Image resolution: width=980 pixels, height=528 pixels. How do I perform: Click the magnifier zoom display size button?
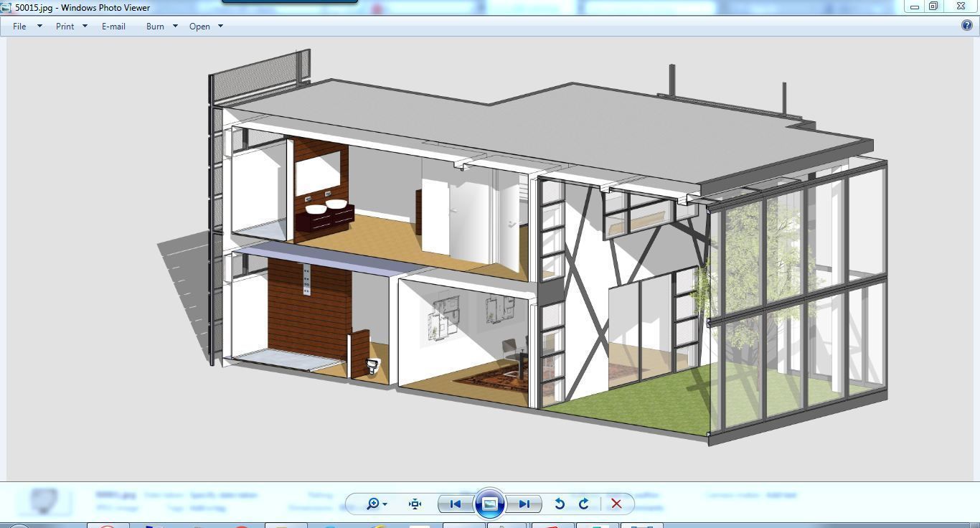click(377, 504)
